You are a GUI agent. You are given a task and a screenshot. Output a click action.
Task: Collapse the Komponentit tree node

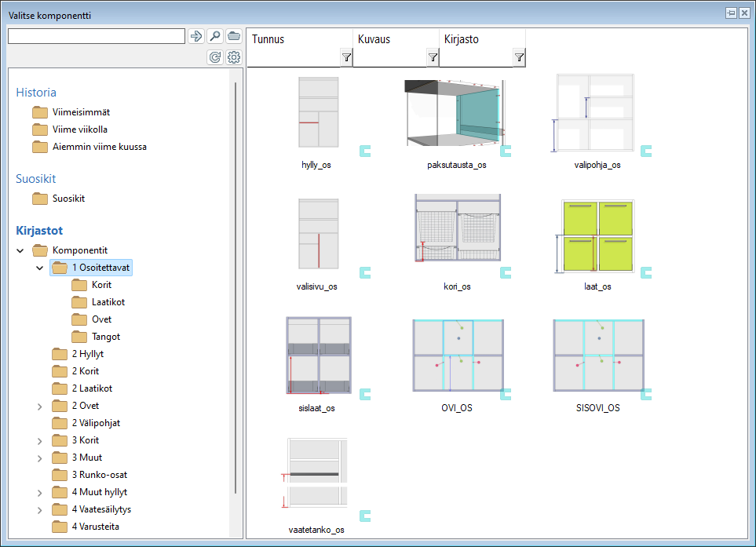(20, 250)
